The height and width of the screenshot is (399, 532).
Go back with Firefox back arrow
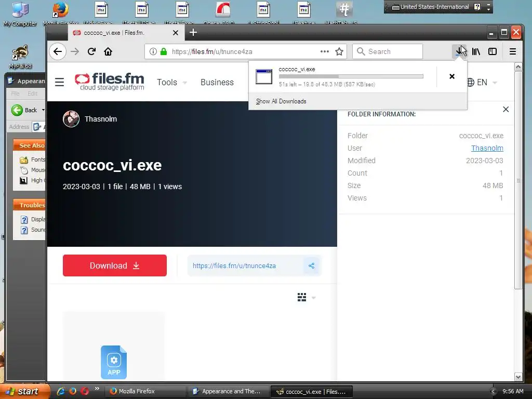pos(58,51)
